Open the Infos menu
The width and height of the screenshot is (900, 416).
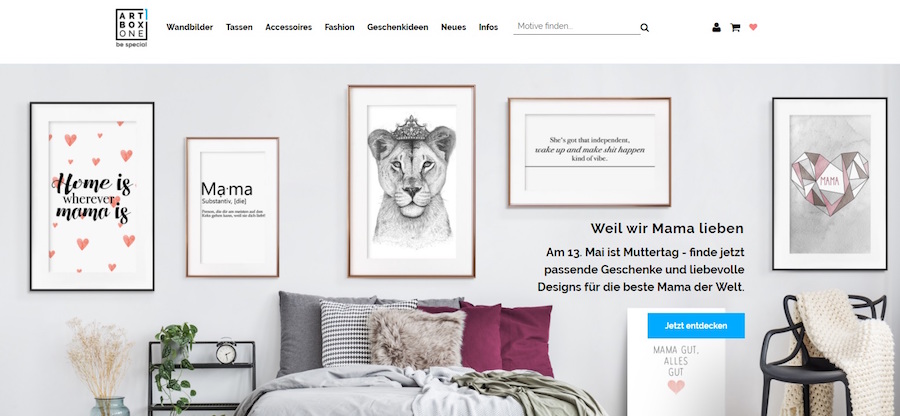click(x=488, y=27)
